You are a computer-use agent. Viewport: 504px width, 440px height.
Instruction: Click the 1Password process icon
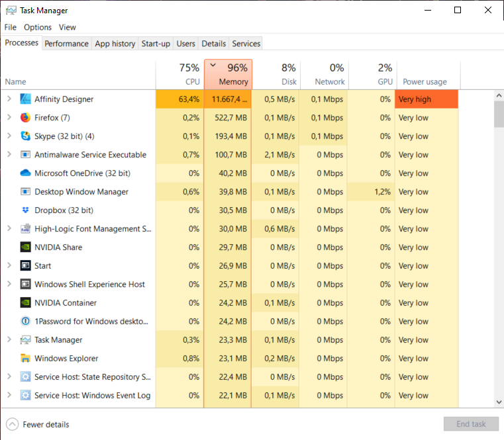(25, 321)
